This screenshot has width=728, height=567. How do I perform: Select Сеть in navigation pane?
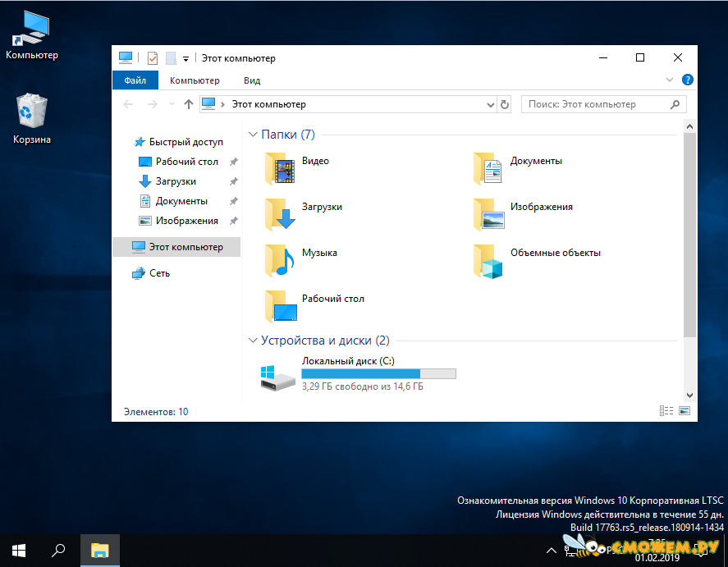coord(151,273)
